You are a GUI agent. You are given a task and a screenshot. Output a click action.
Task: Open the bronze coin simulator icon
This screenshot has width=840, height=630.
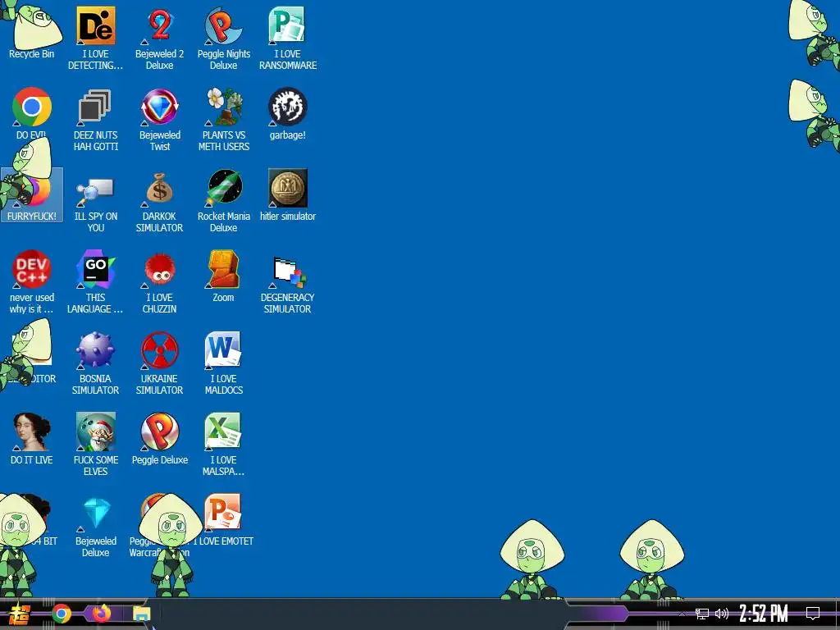point(288,195)
